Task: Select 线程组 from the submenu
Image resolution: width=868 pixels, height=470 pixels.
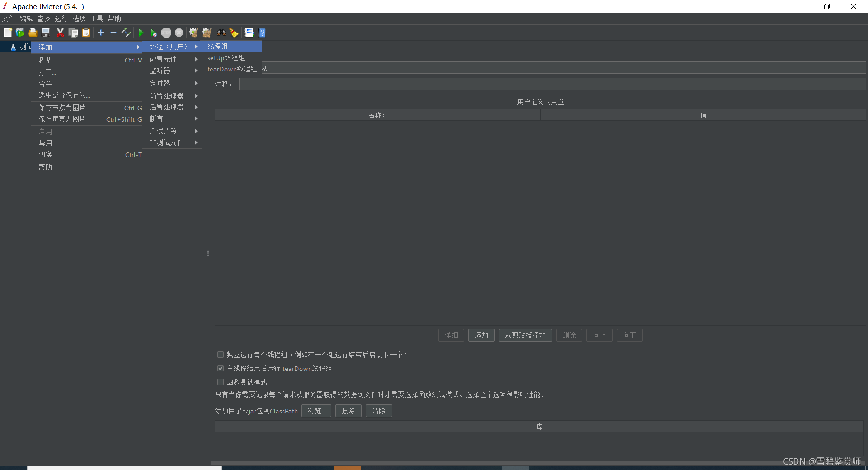Action: click(x=231, y=46)
